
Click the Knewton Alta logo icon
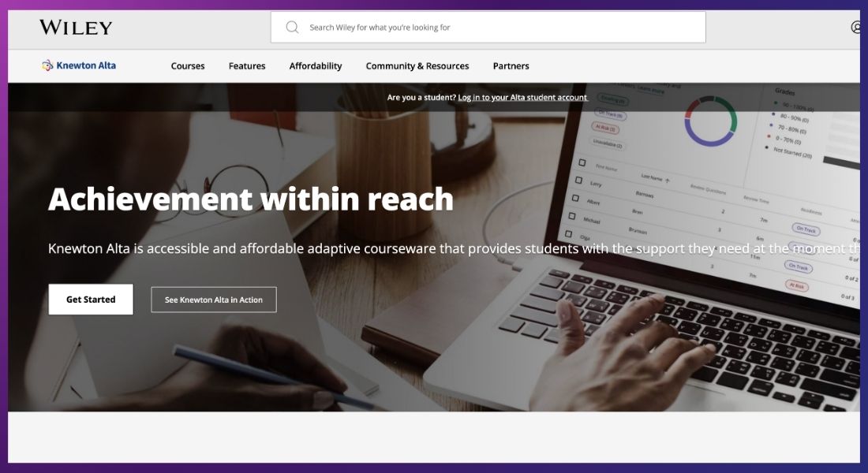click(x=47, y=65)
